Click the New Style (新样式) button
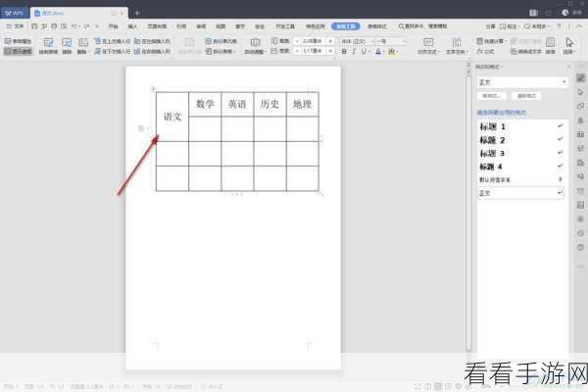588x392 pixels. point(492,96)
